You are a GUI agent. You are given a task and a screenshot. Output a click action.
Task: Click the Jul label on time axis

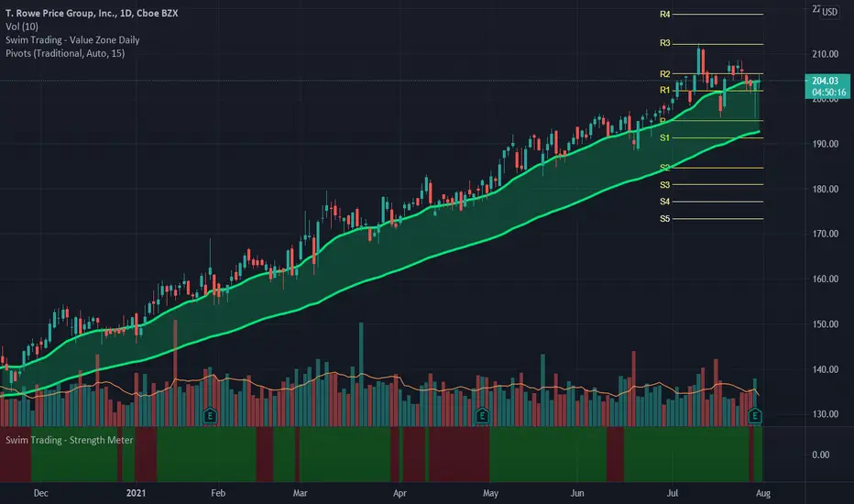673,493
